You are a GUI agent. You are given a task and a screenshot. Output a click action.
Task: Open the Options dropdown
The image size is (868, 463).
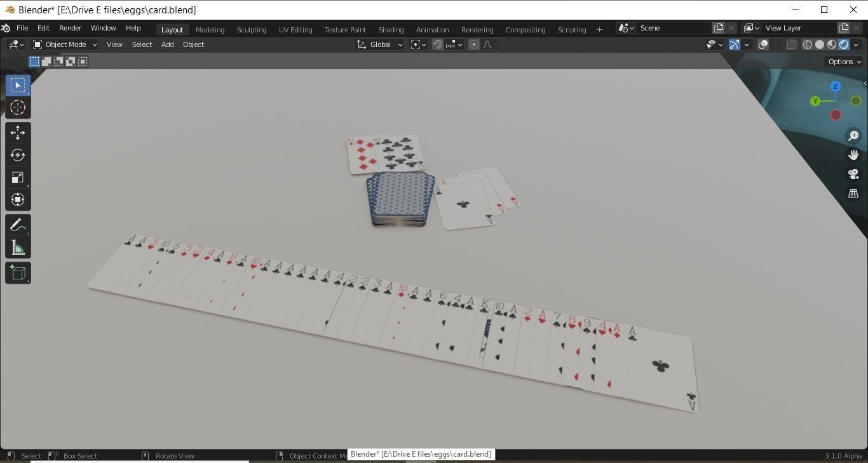[x=844, y=62]
